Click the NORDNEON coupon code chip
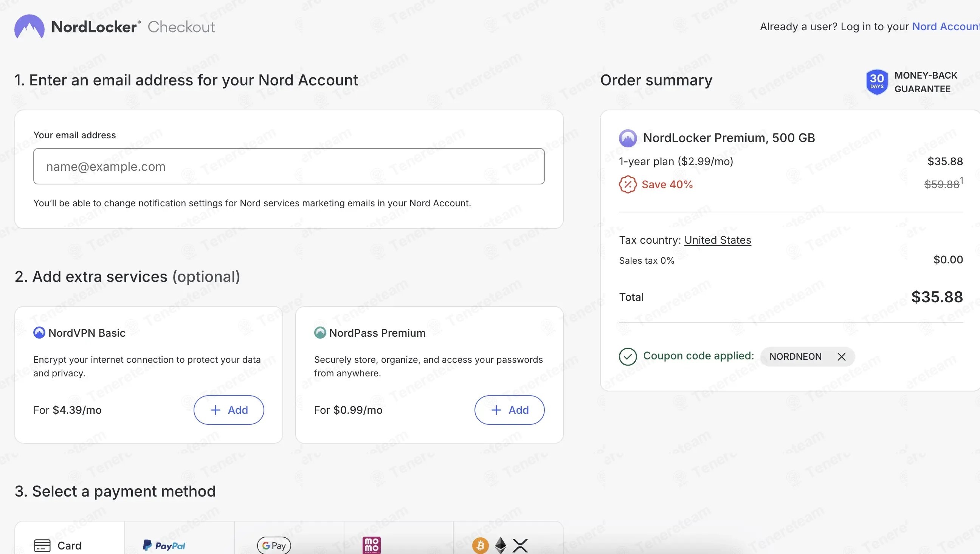 click(808, 357)
